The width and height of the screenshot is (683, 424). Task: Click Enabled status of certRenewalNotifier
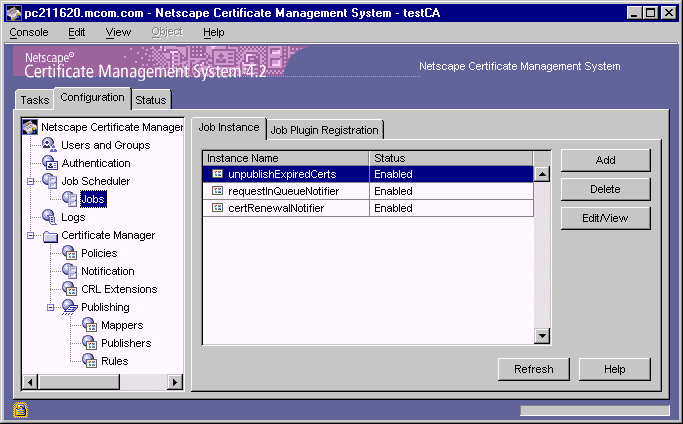[x=393, y=208]
